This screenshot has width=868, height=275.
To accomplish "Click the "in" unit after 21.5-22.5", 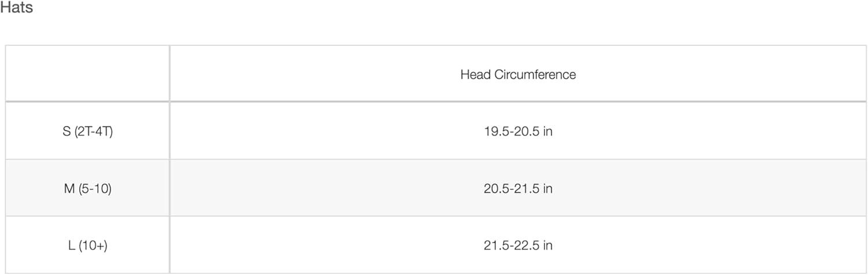I will click(x=547, y=245).
